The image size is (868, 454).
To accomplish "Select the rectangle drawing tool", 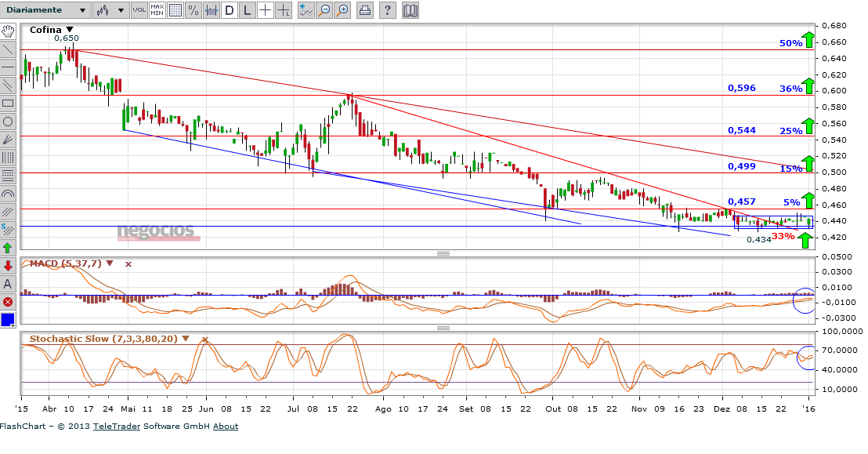I will (x=8, y=103).
